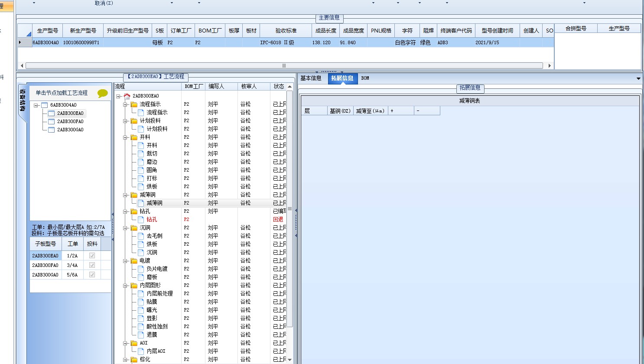
Task: Select the 2ADB300EA0 node in the structure tree
Action: tap(70, 113)
